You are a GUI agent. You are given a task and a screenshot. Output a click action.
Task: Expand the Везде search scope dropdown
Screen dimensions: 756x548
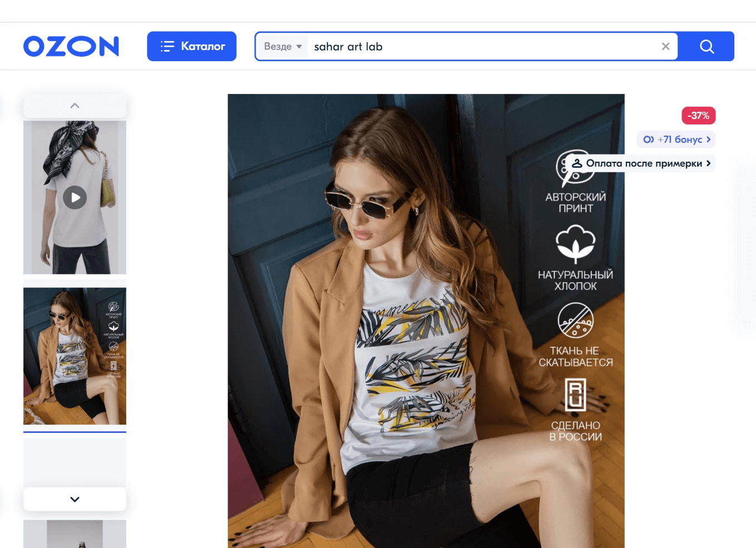coord(282,47)
